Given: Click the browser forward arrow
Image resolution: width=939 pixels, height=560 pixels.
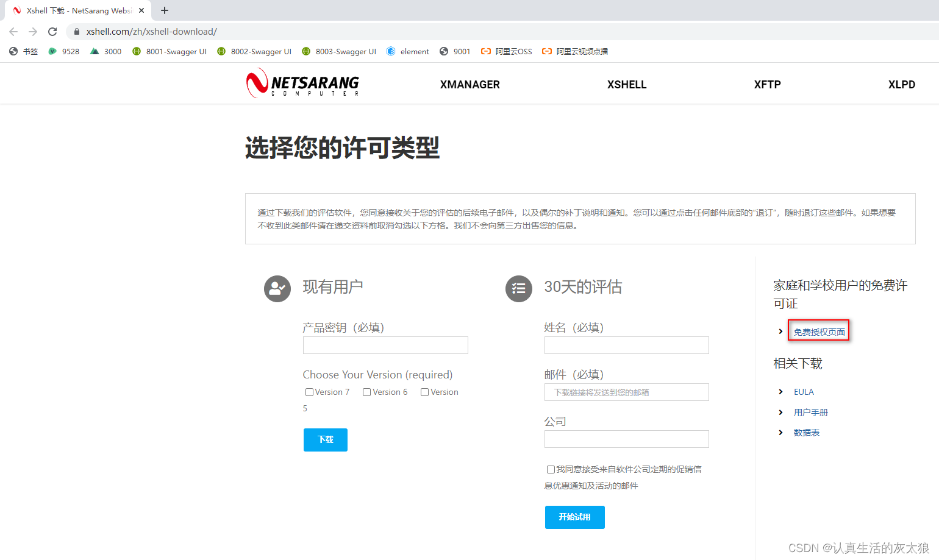Looking at the screenshot, I should [x=33, y=32].
